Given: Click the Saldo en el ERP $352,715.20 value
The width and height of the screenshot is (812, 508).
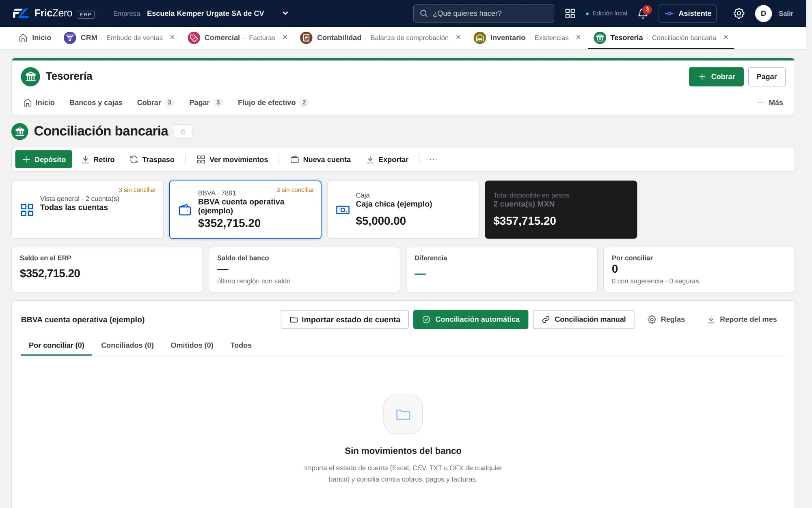Looking at the screenshot, I should coord(50,274).
